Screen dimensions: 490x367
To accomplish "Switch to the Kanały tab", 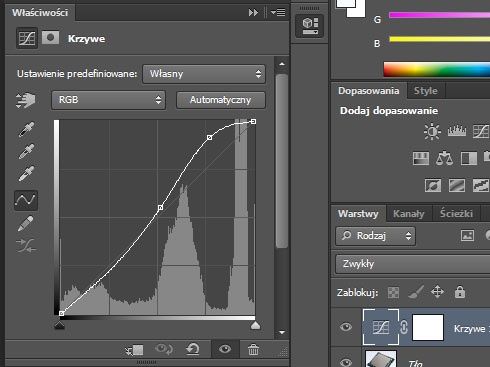I will [x=409, y=214].
